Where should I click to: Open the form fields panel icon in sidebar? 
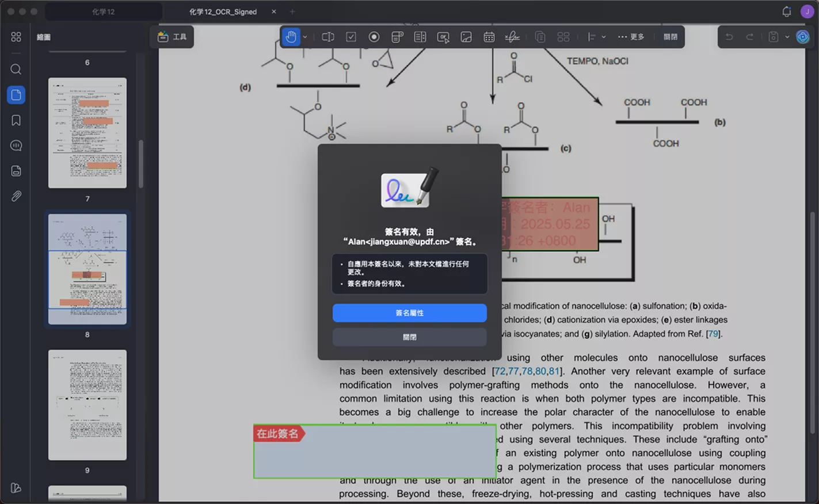coord(16,171)
